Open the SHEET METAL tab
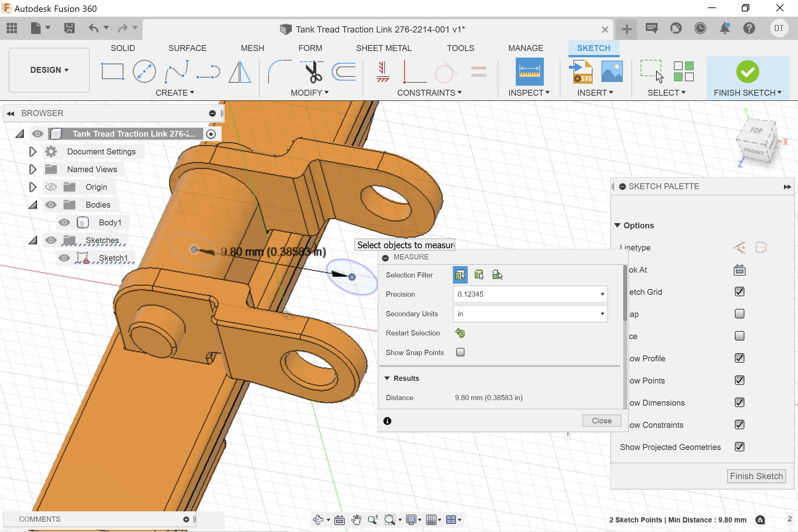 (x=383, y=48)
